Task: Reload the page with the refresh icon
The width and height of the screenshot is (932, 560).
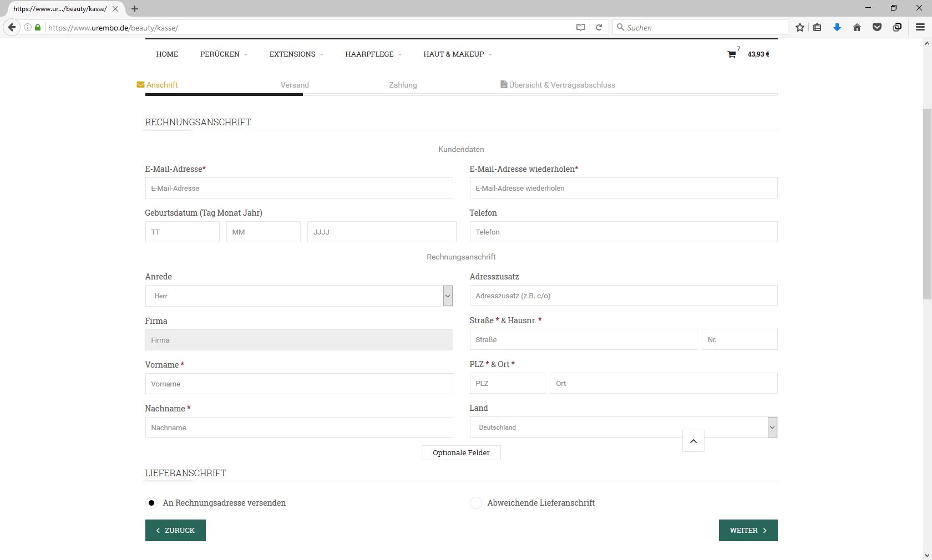Action: click(599, 27)
